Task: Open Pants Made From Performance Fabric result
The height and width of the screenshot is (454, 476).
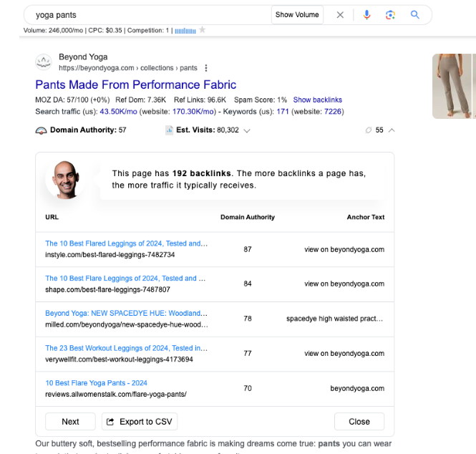Action: tap(135, 84)
